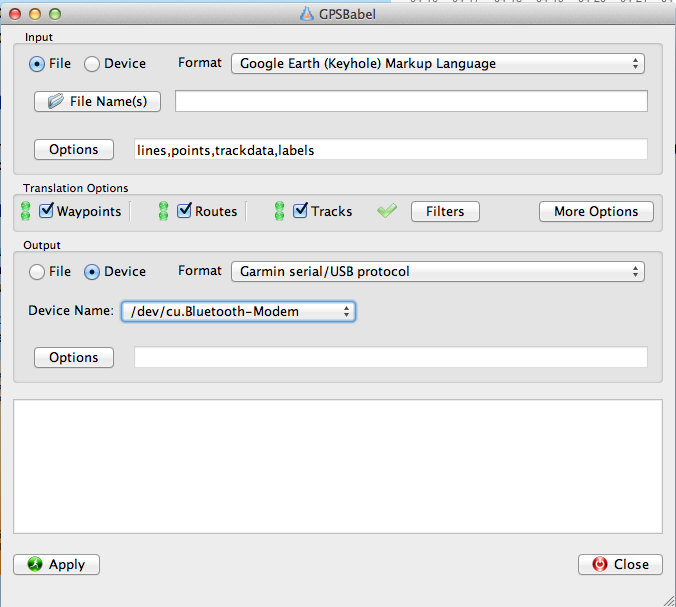Image resolution: width=676 pixels, height=607 pixels.
Task: Click the green checkmark icon beside Filters
Action: (x=387, y=210)
